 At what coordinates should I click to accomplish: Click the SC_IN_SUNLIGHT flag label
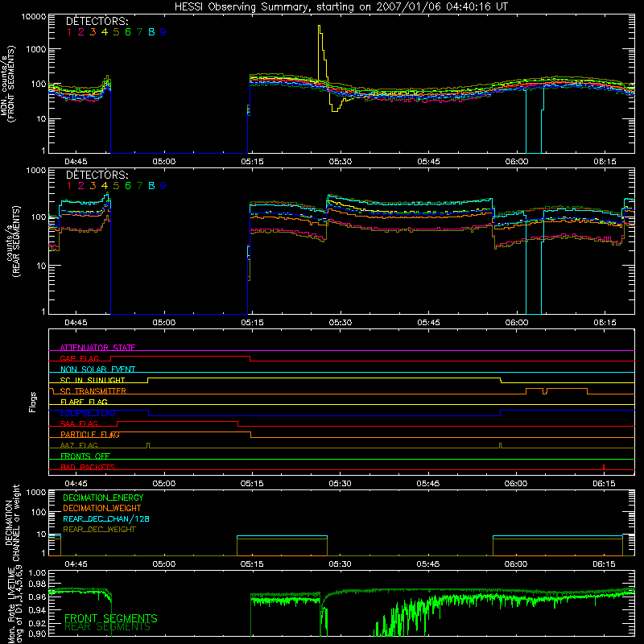point(93,380)
